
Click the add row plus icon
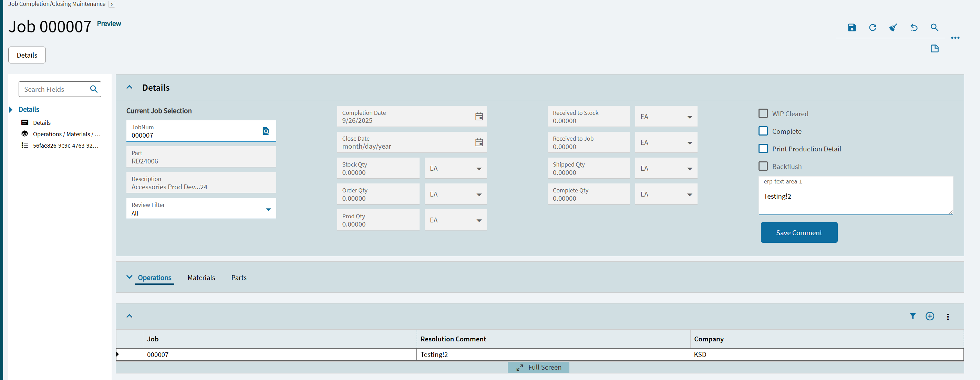click(929, 316)
